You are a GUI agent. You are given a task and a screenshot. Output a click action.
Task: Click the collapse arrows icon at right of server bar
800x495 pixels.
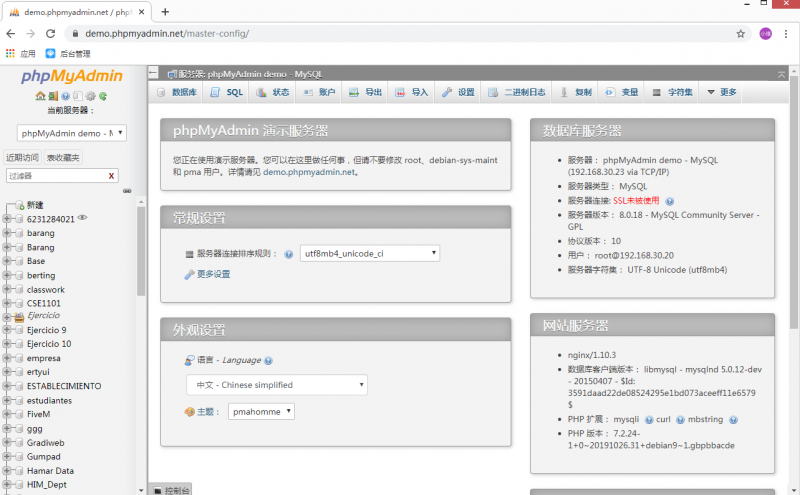point(781,75)
